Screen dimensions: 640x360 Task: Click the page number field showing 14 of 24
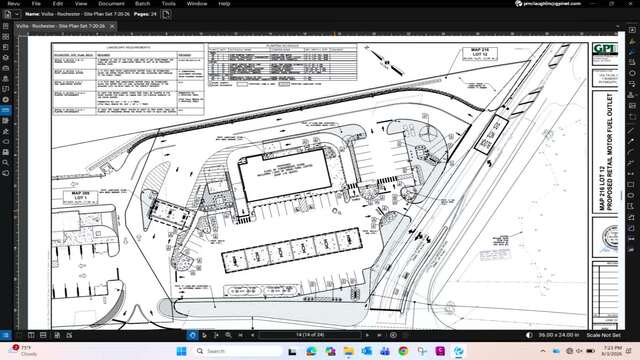pos(310,335)
